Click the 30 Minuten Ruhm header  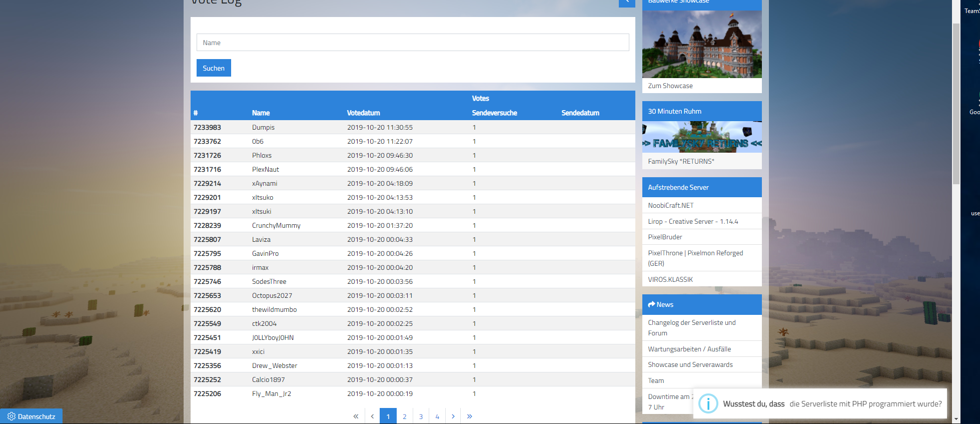point(702,111)
